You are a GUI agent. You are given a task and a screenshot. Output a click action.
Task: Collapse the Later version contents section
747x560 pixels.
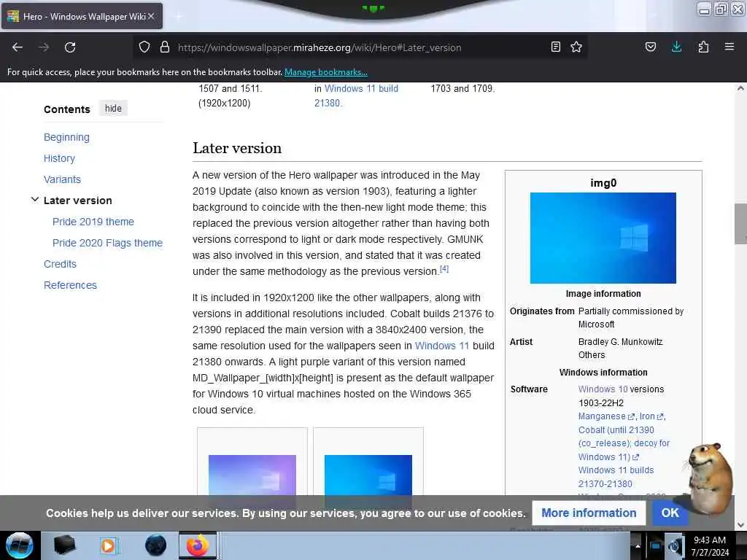(35, 200)
